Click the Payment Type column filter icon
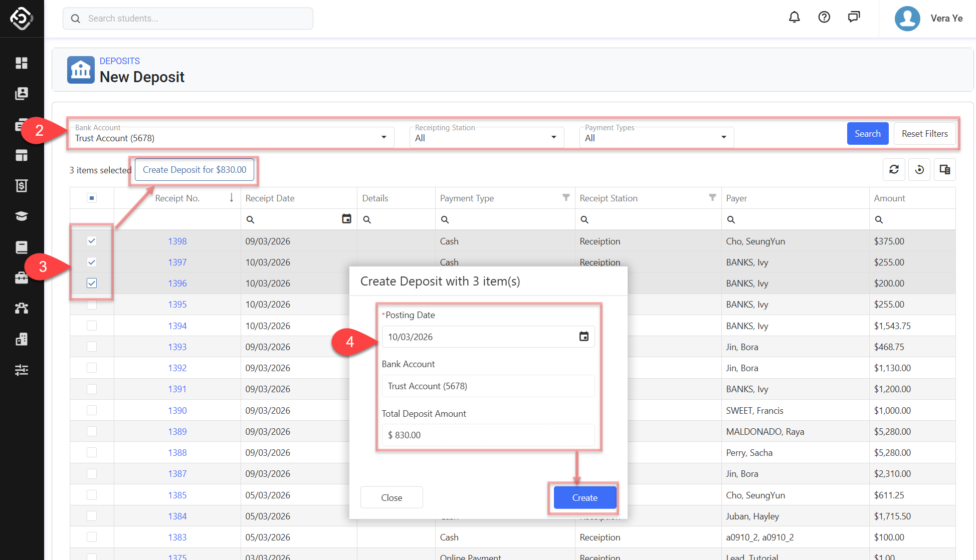The height and width of the screenshot is (560, 976). pos(565,197)
